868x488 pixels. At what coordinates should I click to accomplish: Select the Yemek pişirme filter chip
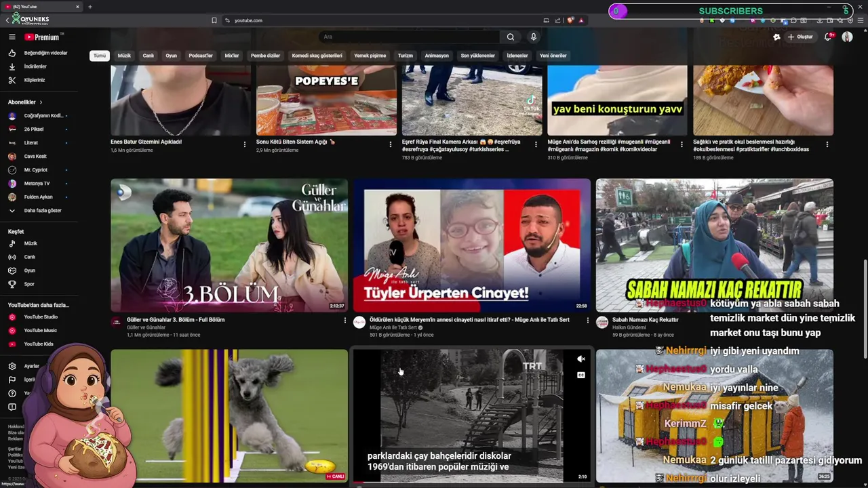pos(370,56)
